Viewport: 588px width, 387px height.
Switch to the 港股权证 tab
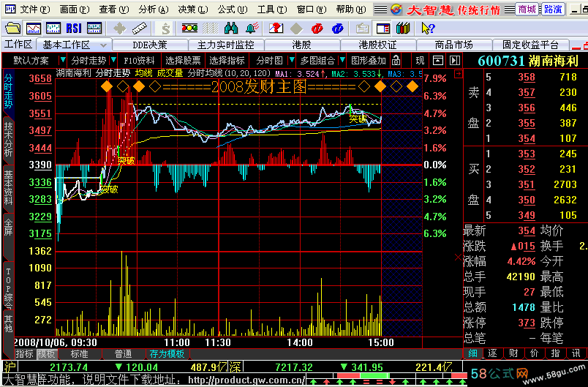377,45
